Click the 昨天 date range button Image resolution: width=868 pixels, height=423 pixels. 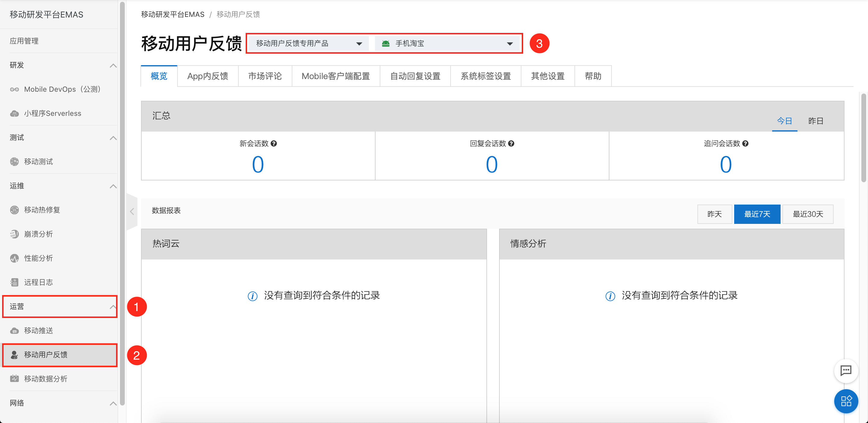point(715,214)
